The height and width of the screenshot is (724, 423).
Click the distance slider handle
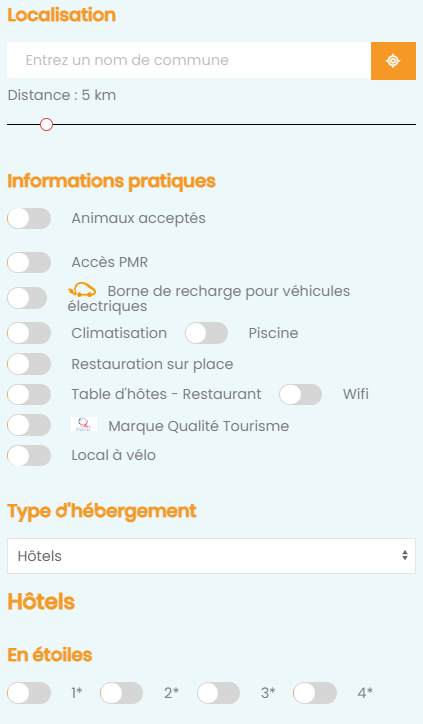(x=46, y=125)
